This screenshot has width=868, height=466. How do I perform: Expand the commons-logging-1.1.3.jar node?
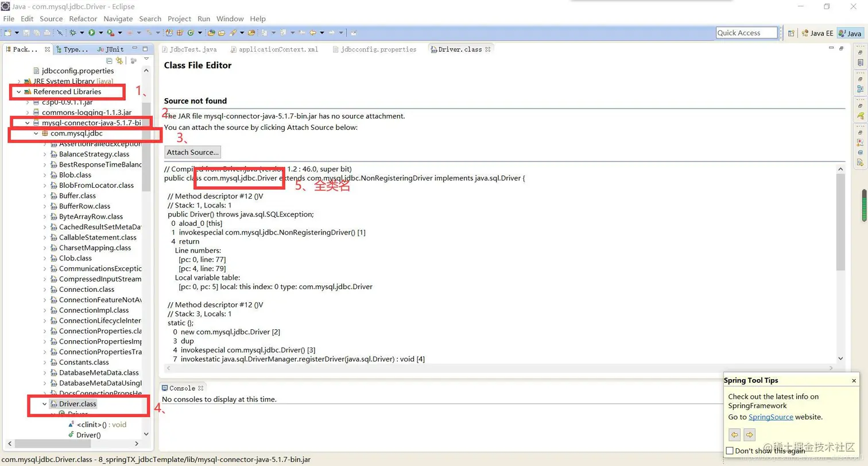click(27, 113)
